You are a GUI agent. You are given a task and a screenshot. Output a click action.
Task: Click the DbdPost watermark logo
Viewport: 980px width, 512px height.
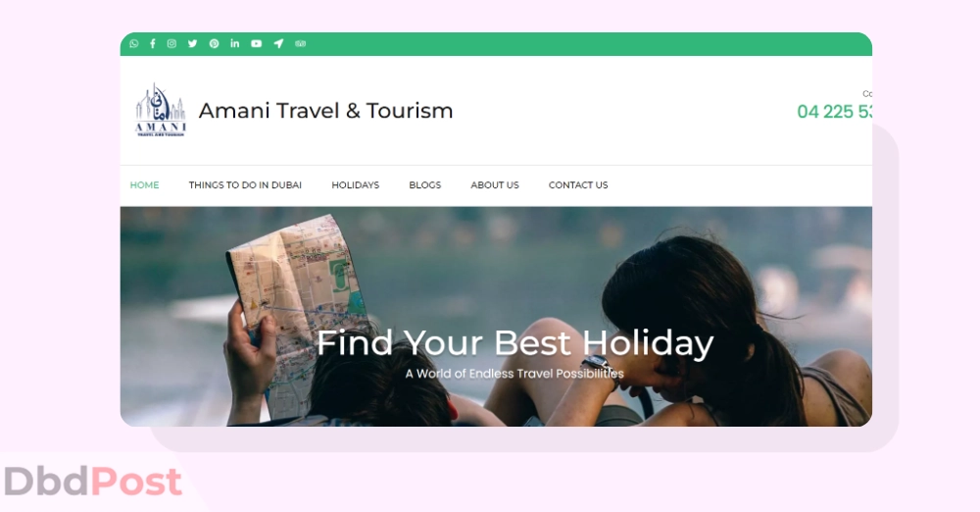coord(92,482)
